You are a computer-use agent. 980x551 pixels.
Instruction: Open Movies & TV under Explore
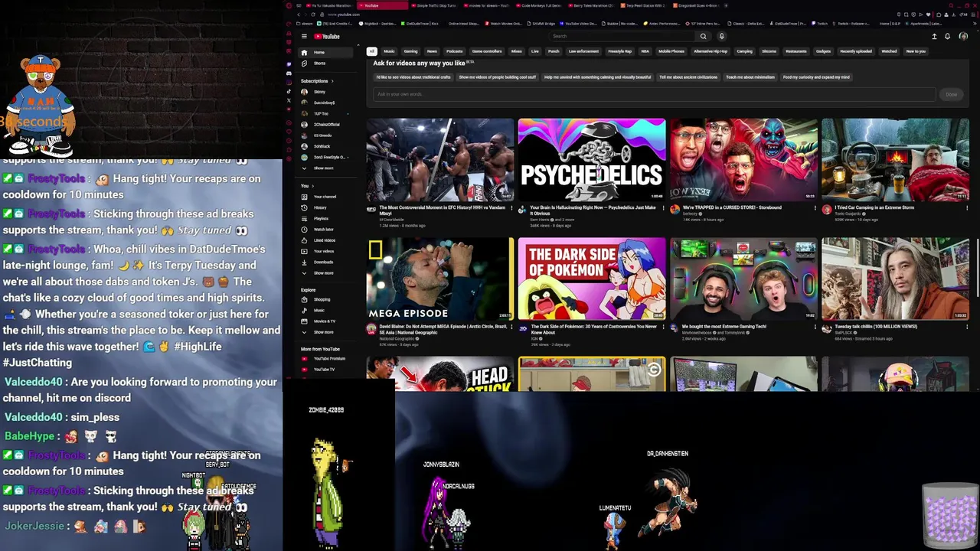coord(325,321)
